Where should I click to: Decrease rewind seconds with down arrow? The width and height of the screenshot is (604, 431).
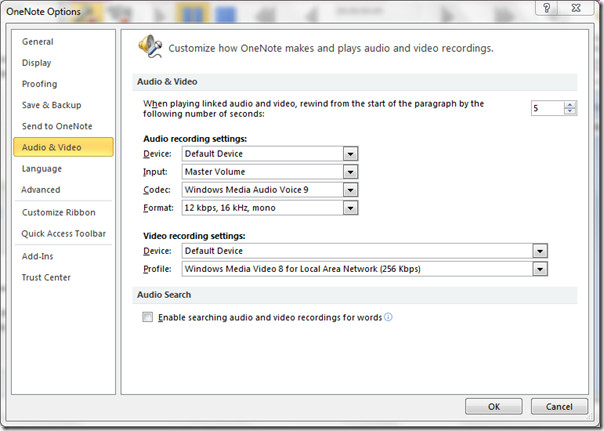point(570,111)
